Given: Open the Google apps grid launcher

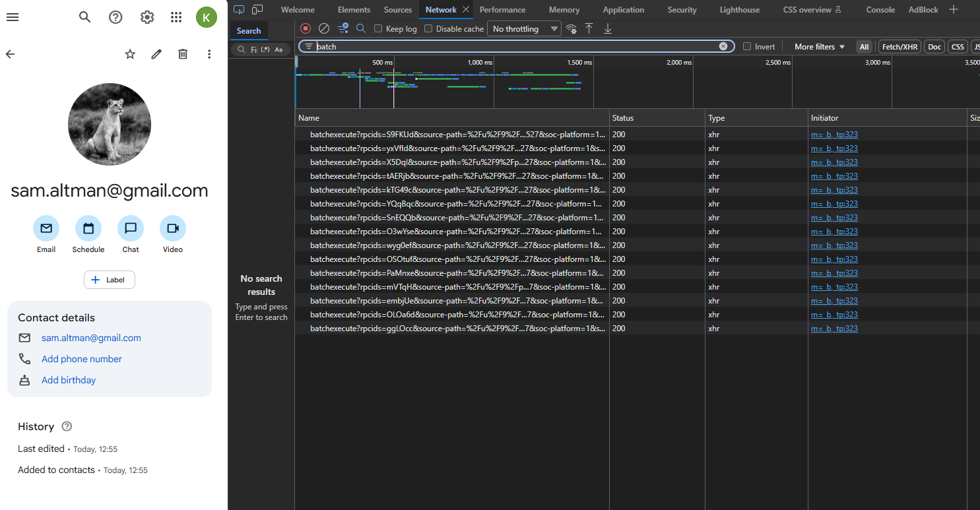Looking at the screenshot, I should click(x=176, y=17).
